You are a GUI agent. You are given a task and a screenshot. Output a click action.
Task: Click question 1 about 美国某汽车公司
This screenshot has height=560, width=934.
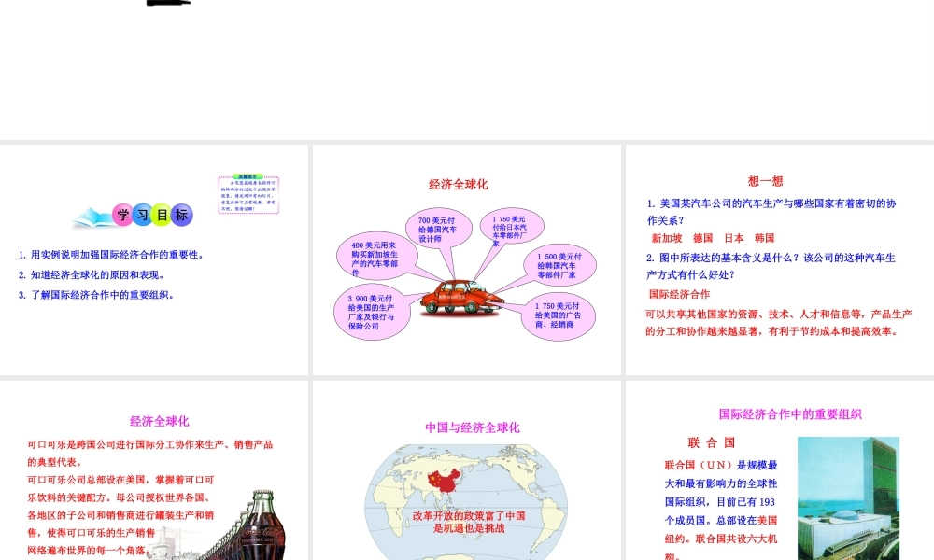tap(771, 212)
